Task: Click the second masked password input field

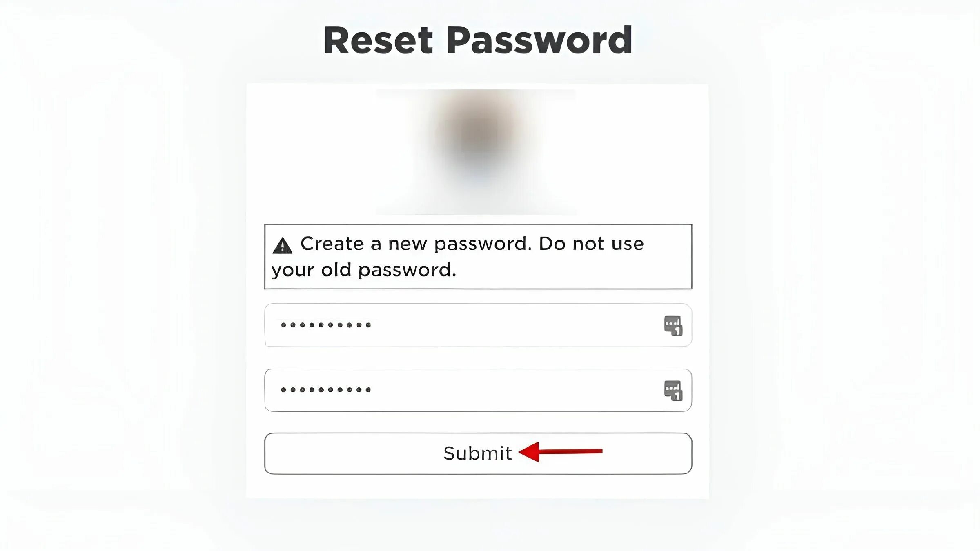Action: 478,389
